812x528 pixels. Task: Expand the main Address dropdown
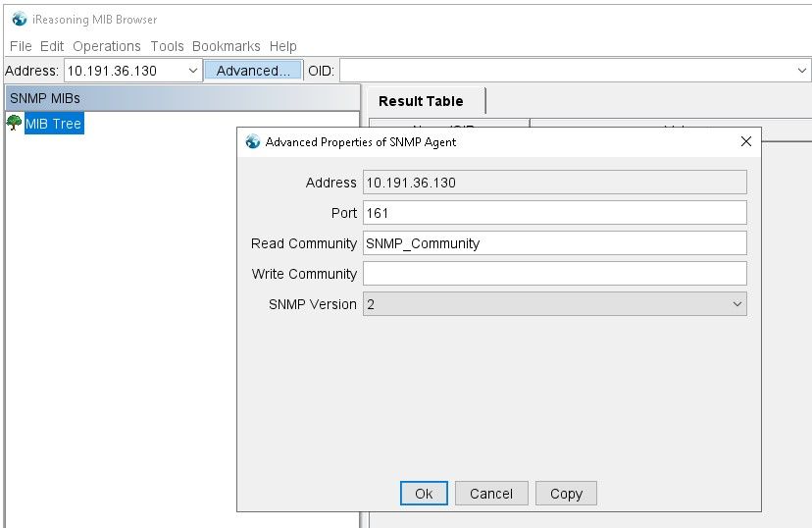click(192, 71)
